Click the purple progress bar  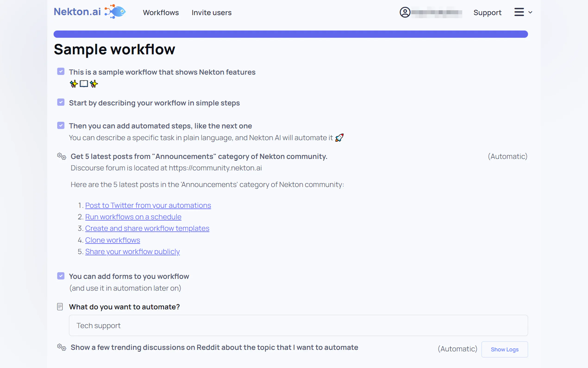tap(291, 34)
